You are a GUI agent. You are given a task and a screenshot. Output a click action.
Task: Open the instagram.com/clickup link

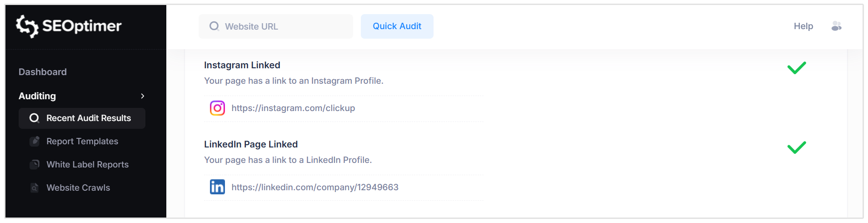tap(293, 108)
